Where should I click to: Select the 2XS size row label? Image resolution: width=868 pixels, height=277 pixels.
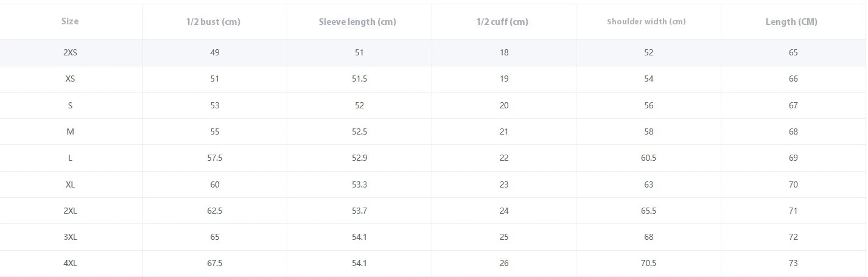point(70,52)
